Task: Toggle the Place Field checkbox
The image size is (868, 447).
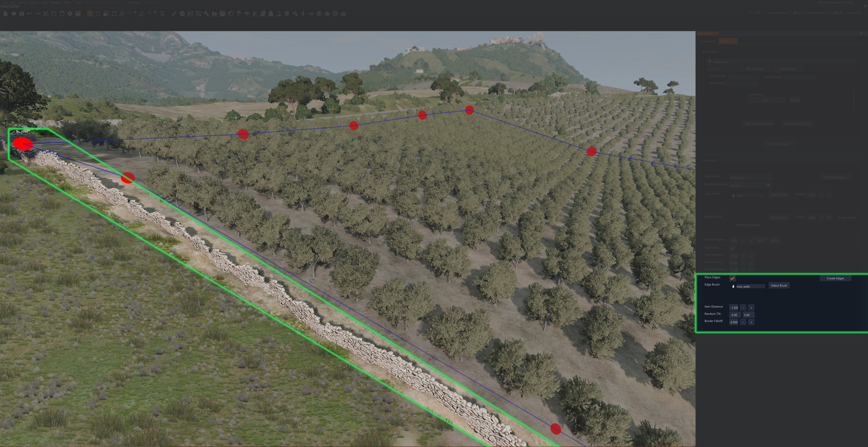Action: [733, 248]
